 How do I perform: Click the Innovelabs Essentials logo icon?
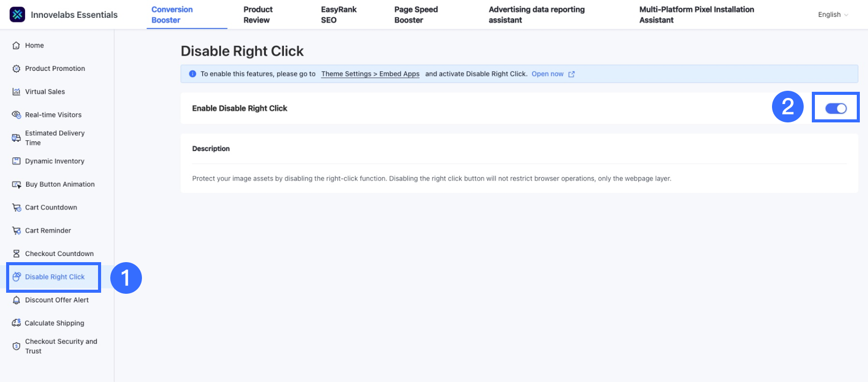[x=17, y=15]
